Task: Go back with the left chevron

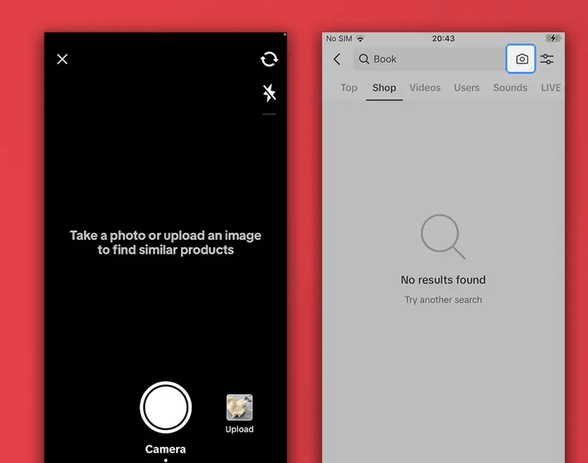Action: point(337,59)
